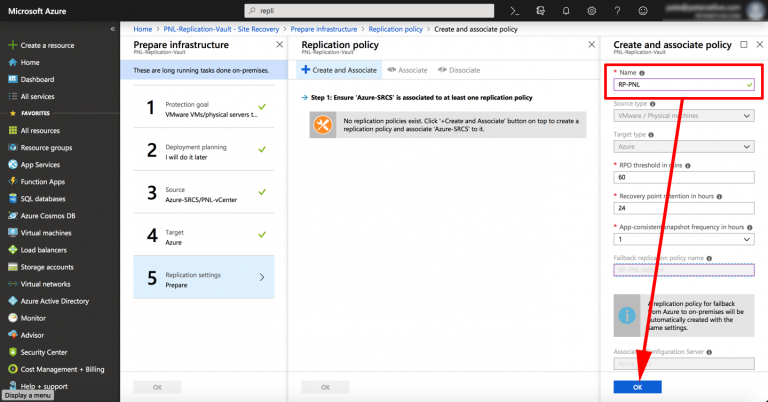Select Dissociate tab in Replication policy
This screenshot has height=402, width=768.
point(459,70)
